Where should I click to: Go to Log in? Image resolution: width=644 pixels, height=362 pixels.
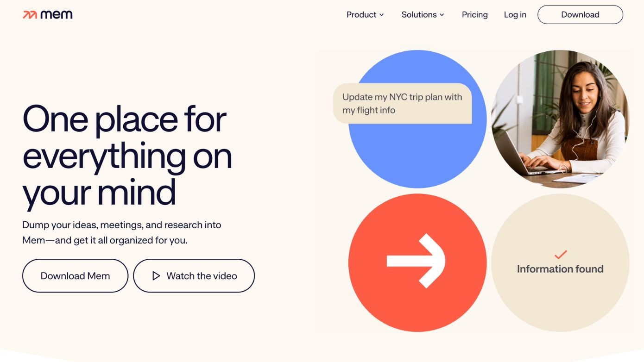tap(515, 15)
